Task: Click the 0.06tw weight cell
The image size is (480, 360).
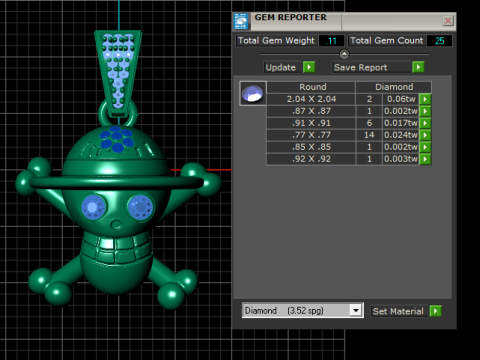Action: pyautogui.click(x=401, y=99)
